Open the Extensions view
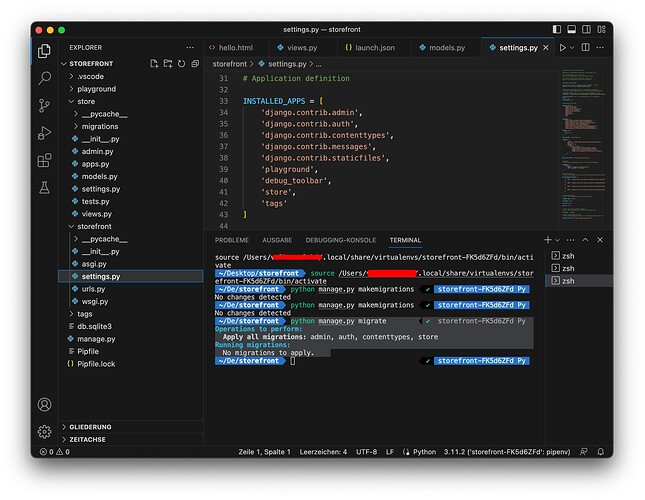 [x=44, y=160]
